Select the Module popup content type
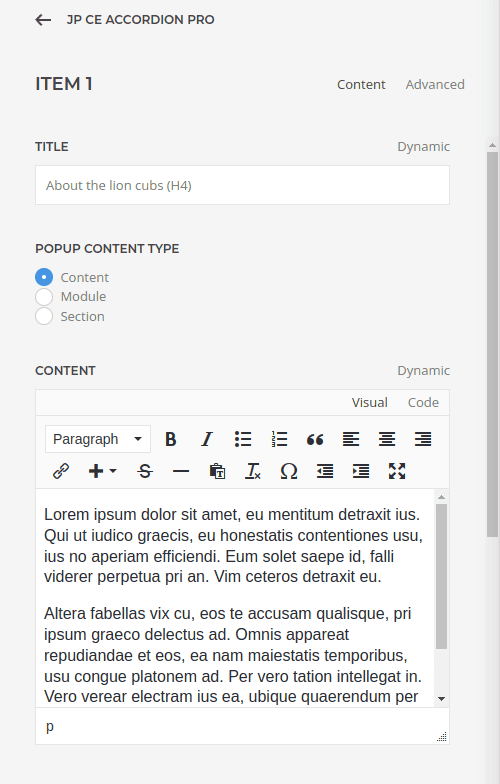 point(44,296)
